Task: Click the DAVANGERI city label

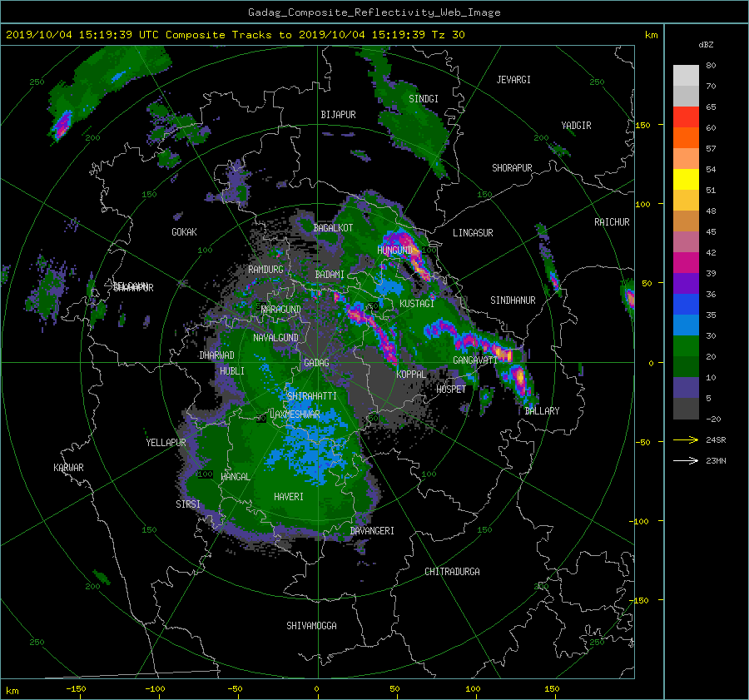Action: (x=372, y=531)
